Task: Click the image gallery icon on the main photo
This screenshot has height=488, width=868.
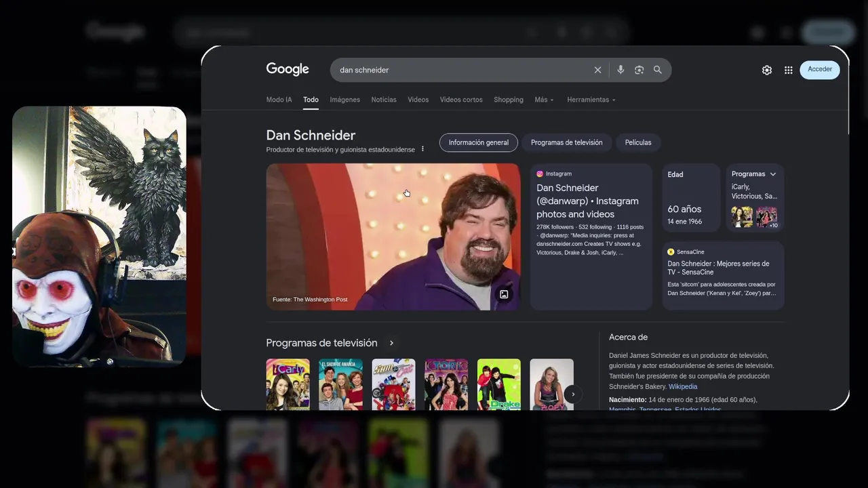Action: [x=504, y=294]
